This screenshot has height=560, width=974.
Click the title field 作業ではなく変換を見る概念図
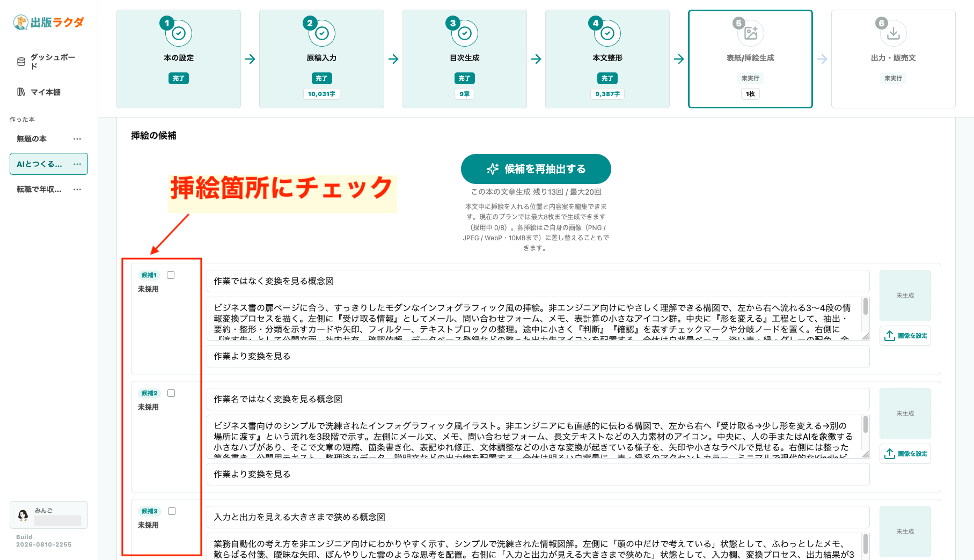[x=538, y=281]
